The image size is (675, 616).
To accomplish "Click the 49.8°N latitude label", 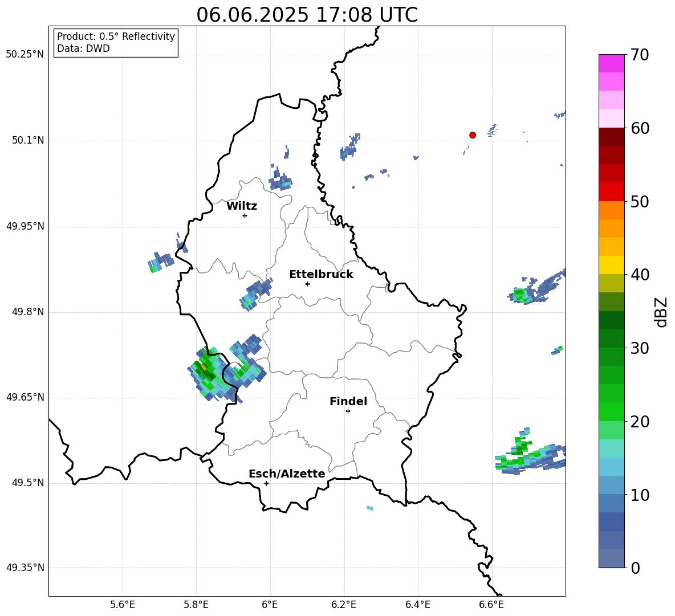I will (x=28, y=312).
